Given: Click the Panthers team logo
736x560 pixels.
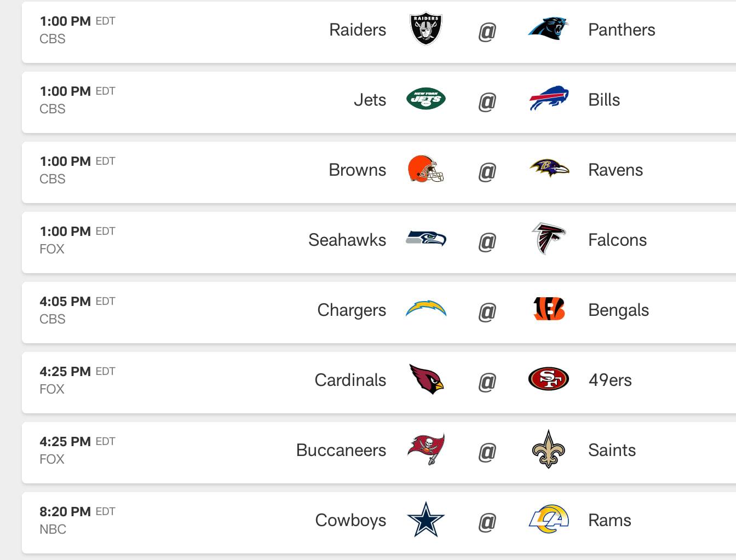Looking at the screenshot, I should (x=548, y=29).
